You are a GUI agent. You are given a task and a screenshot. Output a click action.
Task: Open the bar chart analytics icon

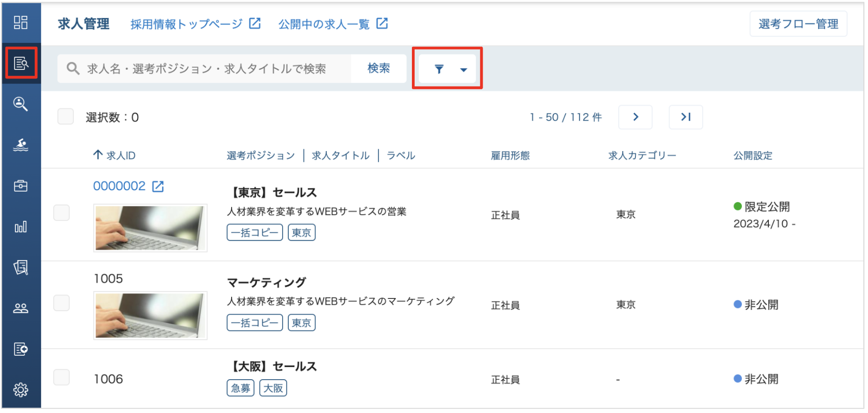(x=21, y=227)
